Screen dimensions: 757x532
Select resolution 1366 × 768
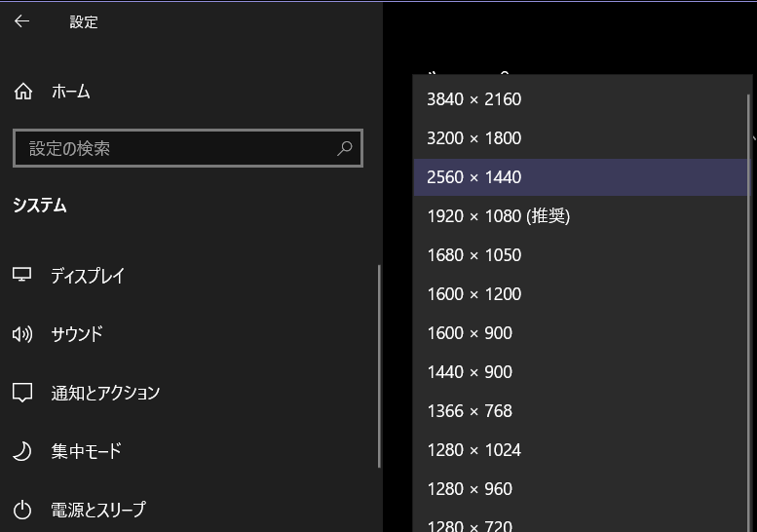coord(580,411)
